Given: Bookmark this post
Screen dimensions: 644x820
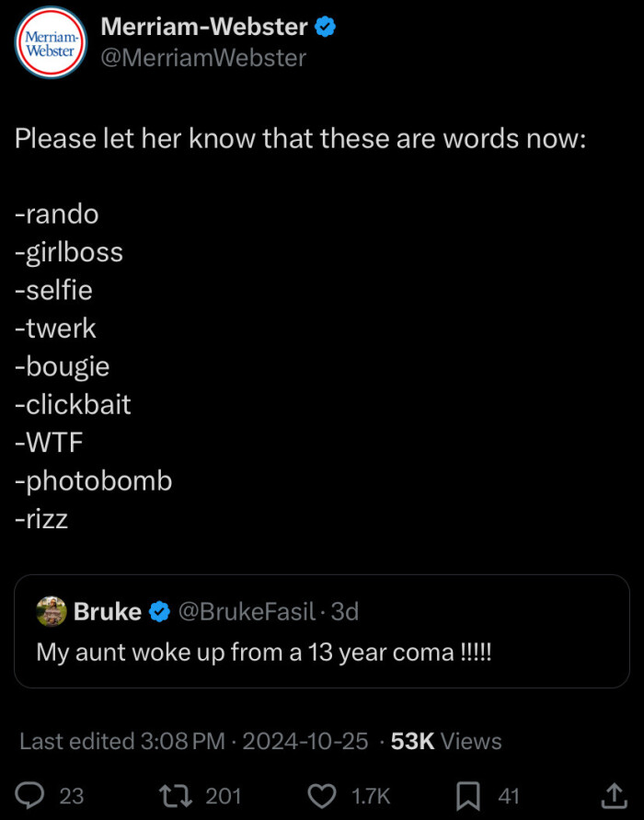Looking at the screenshot, I should (x=469, y=795).
